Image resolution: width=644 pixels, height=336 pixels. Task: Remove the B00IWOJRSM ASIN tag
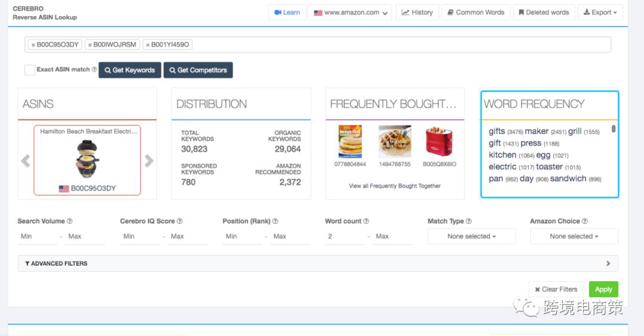coord(90,45)
